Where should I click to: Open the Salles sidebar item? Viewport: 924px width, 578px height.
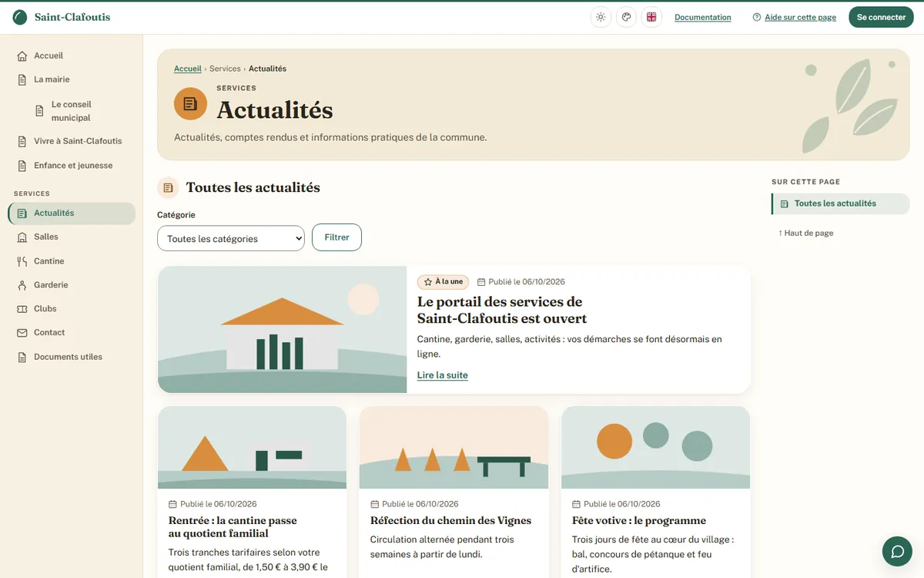tap(72, 237)
